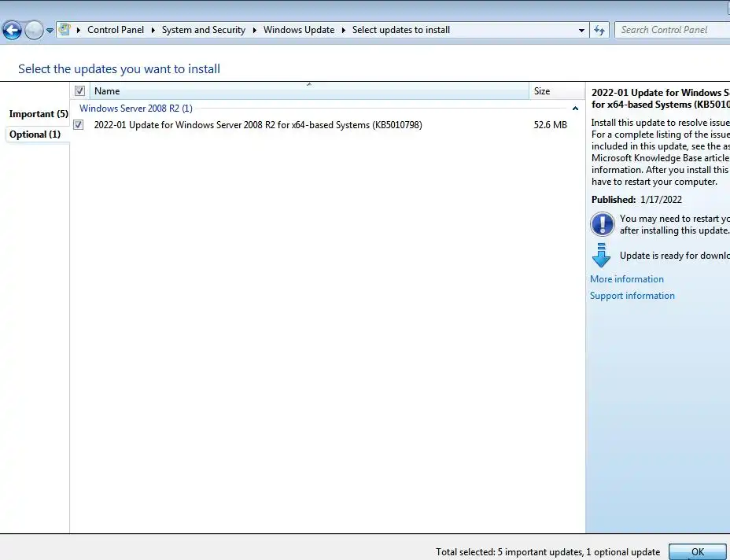This screenshot has height=560, width=730.
Task: Expand arrow before System and Security breadcrumb
Action: click(x=153, y=30)
